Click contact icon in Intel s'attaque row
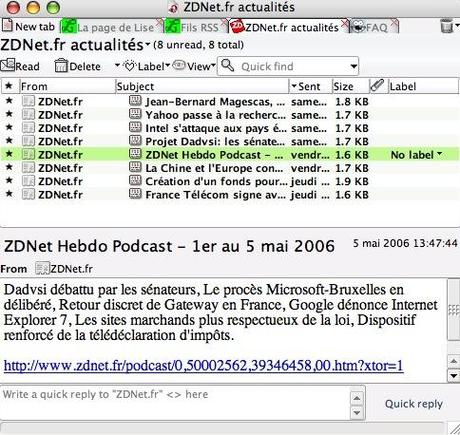The height and width of the screenshot is (435, 460). click(28, 128)
